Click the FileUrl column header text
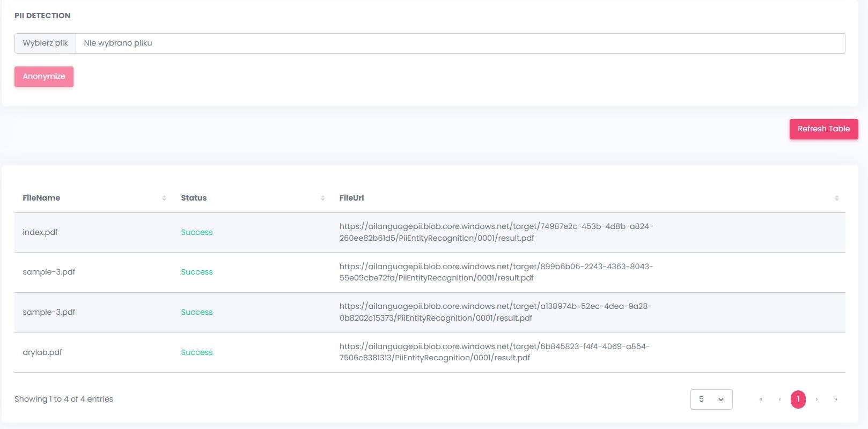Image resolution: width=868 pixels, height=429 pixels. pos(352,198)
